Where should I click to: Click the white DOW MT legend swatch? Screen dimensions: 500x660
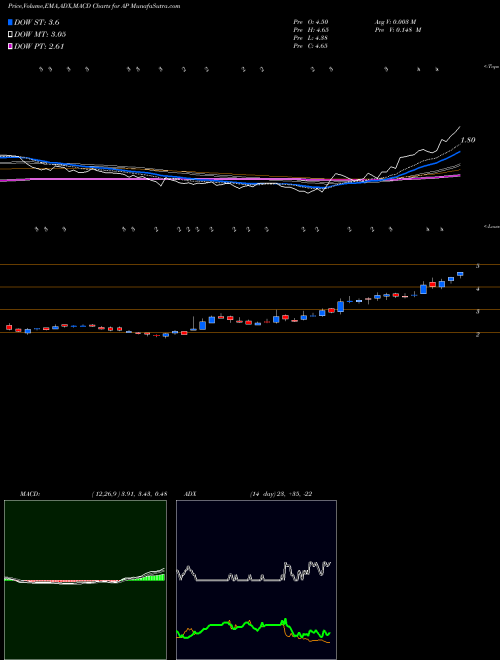[11, 34]
